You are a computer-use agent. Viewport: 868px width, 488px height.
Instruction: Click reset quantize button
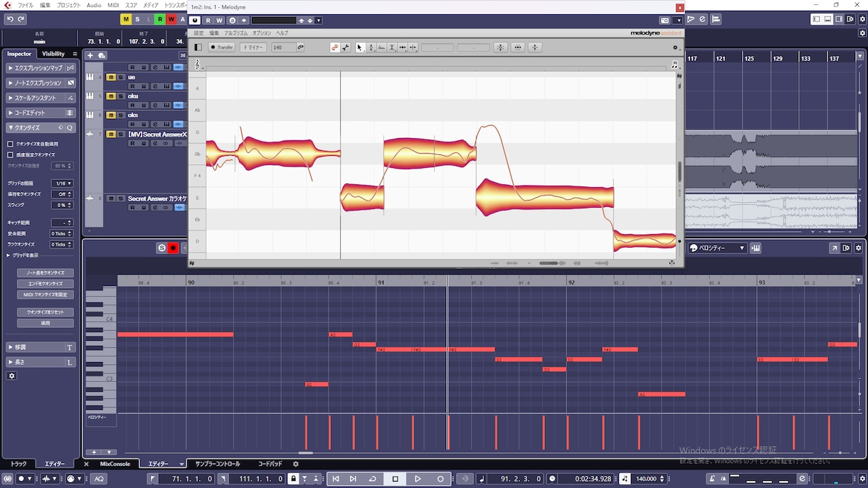tap(46, 312)
